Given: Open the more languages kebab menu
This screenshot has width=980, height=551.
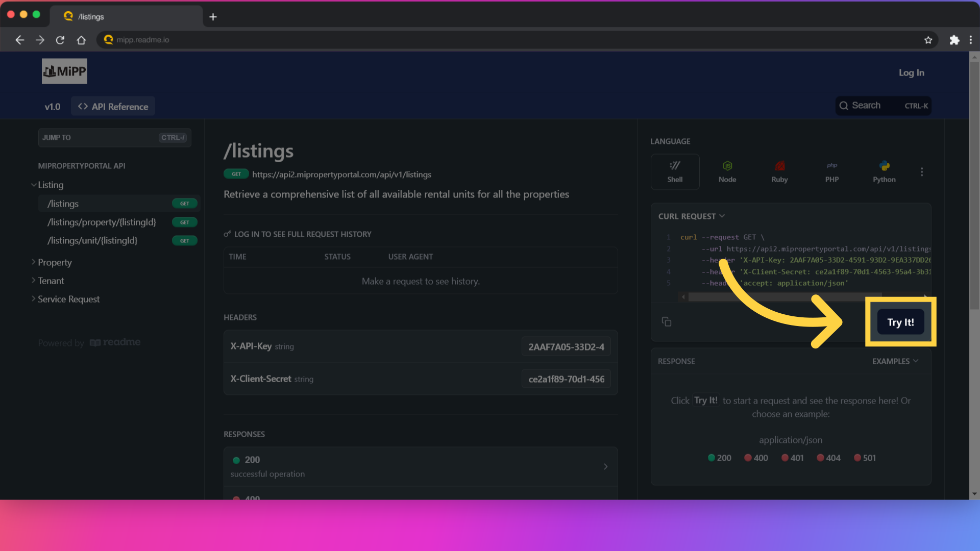Looking at the screenshot, I should (x=922, y=172).
